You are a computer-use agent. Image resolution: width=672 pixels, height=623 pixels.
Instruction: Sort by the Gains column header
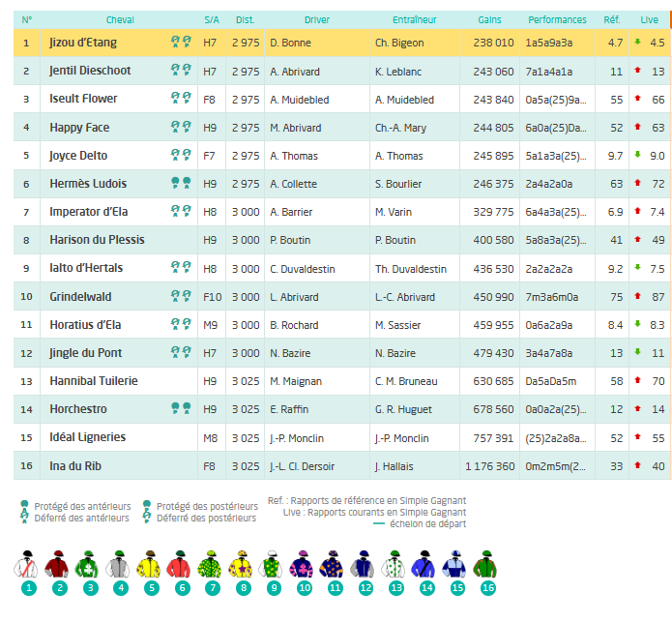[489, 19]
